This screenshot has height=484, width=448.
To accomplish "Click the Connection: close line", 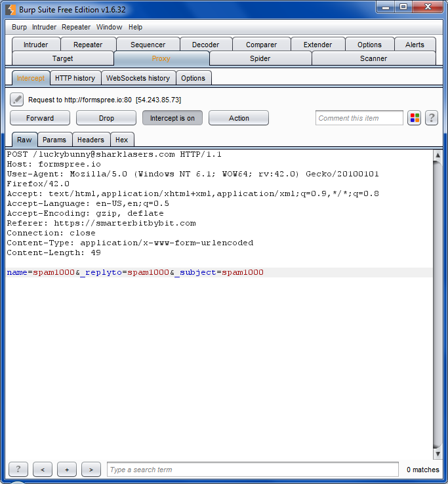I will click(x=51, y=233).
